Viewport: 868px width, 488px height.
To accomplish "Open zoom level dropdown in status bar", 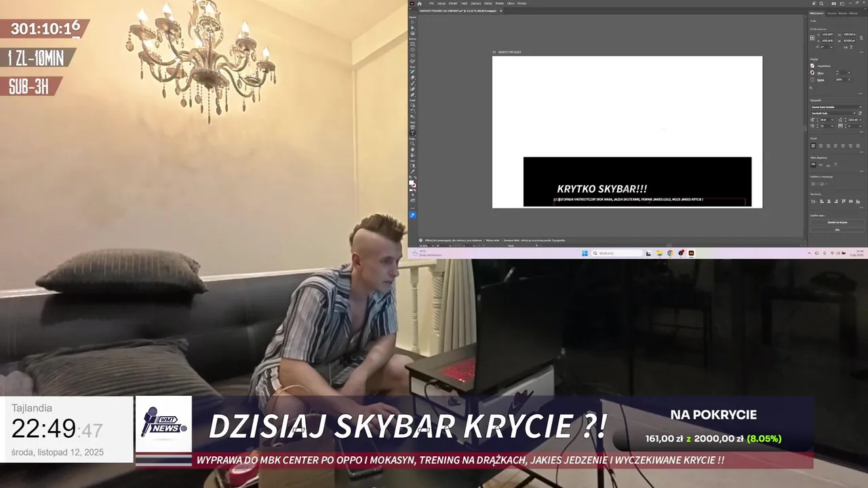I will point(433,245).
